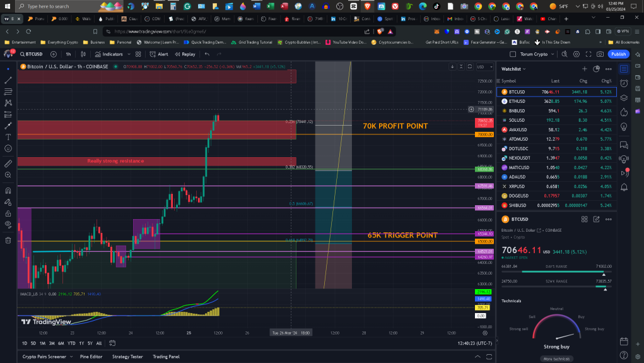Switch to the Pine Editor tab

click(91, 357)
